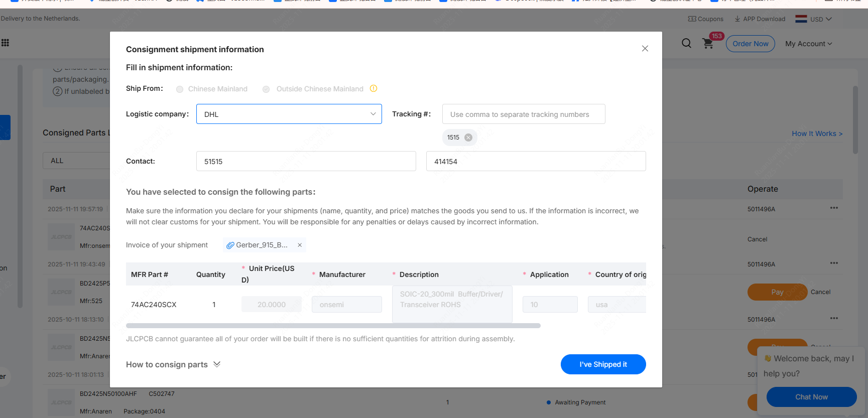
Task: Open the search icon in header
Action: pos(686,44)
